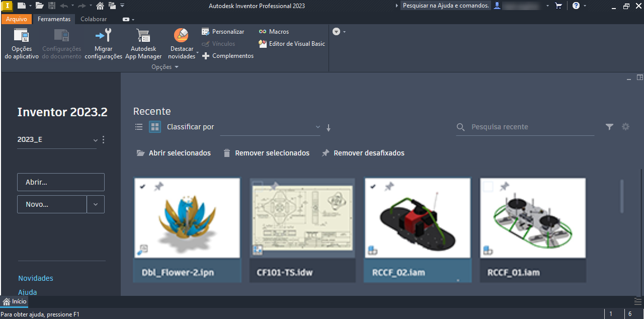Viewport: 644px width, 319px height.
Task: Reverse sort order with the arrow icon
Action: tap(329, 128)
